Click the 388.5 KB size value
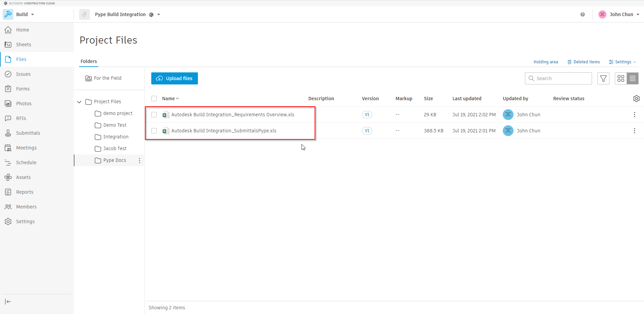 tap(433, 131)
